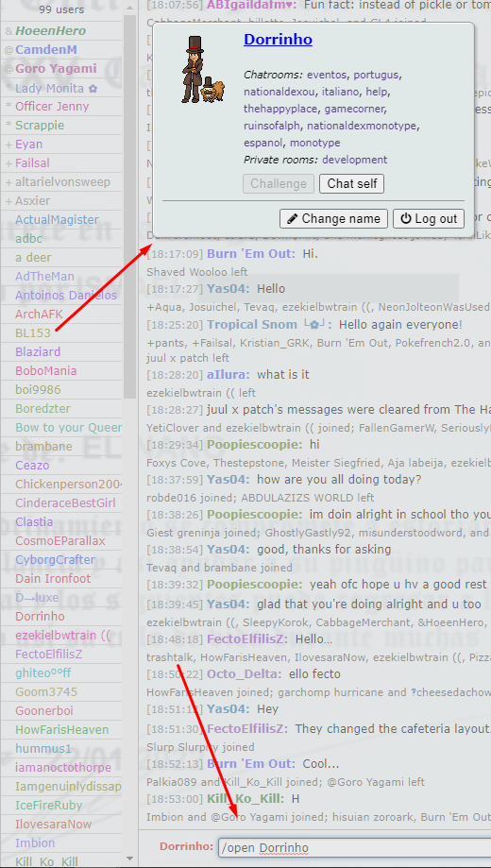Click the user list scrollbar thumb
The height and width of the screenshot is (868, 491).
click(x=129, y=205)
